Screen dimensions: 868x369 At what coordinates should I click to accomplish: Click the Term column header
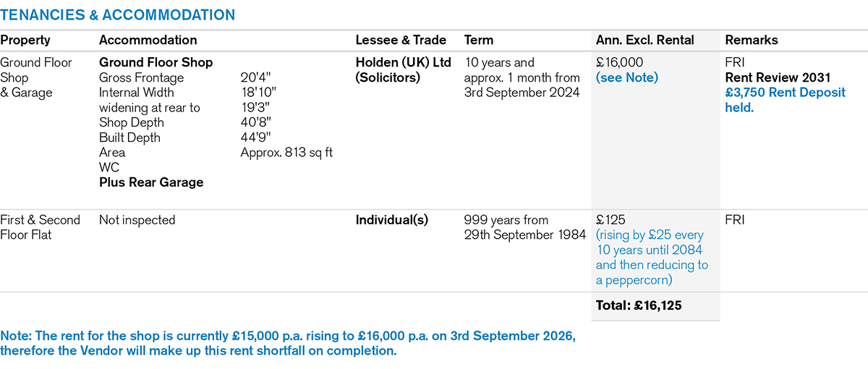point(479,41)
